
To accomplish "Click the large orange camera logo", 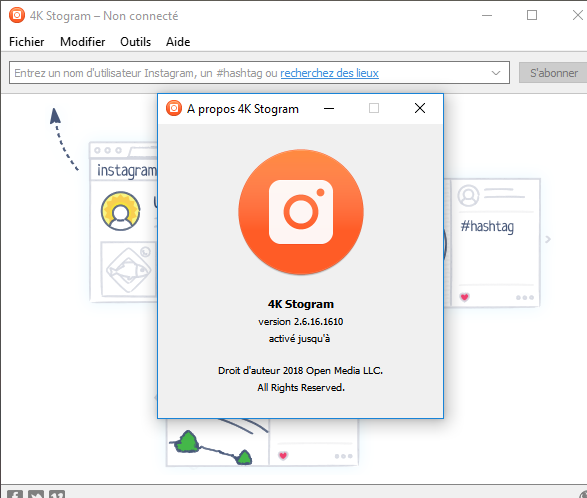I will pos(301,212).
